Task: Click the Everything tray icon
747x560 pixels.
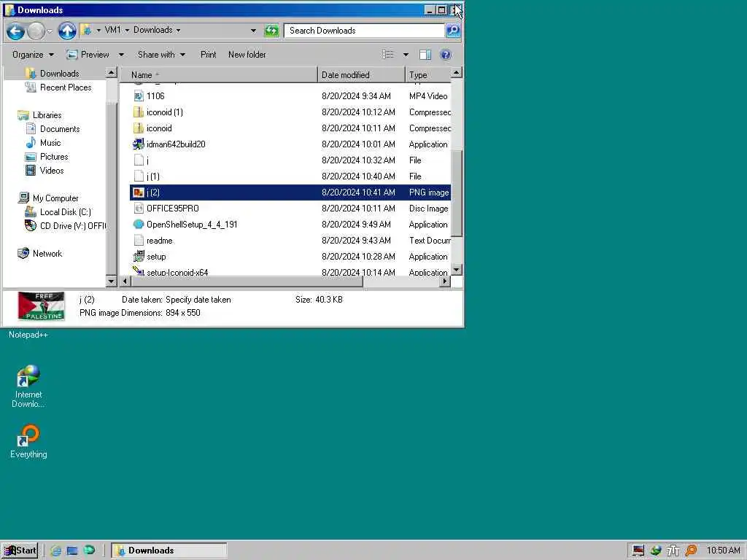Action: tap(691, 551)
